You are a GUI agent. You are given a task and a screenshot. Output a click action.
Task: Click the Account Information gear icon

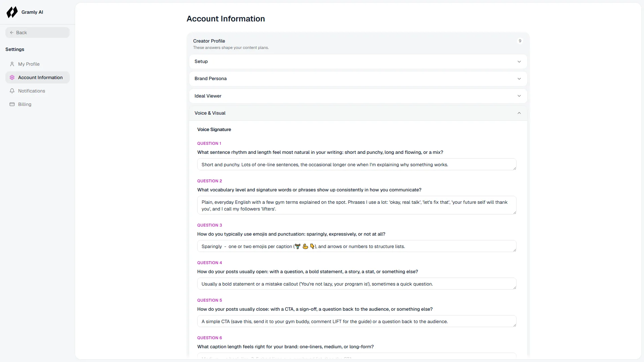point(12,77)
